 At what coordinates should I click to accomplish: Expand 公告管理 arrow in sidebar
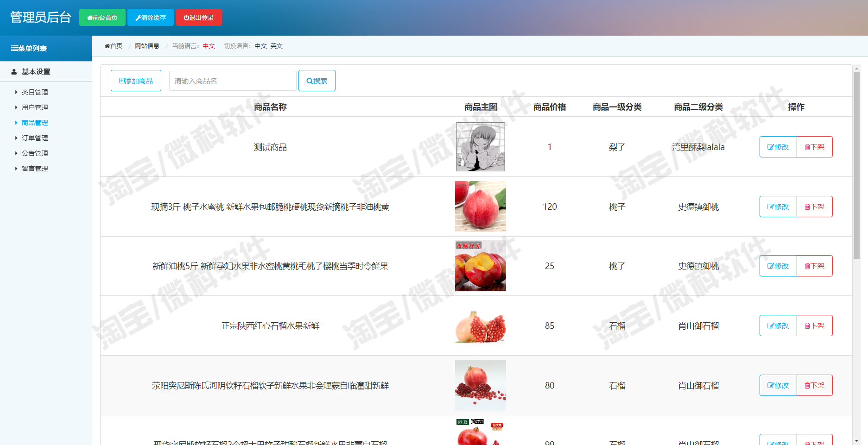(x=16, y=153)
